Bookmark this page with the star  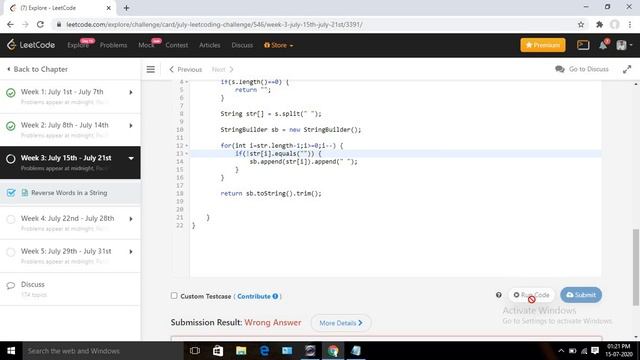(x=581, y=24)
